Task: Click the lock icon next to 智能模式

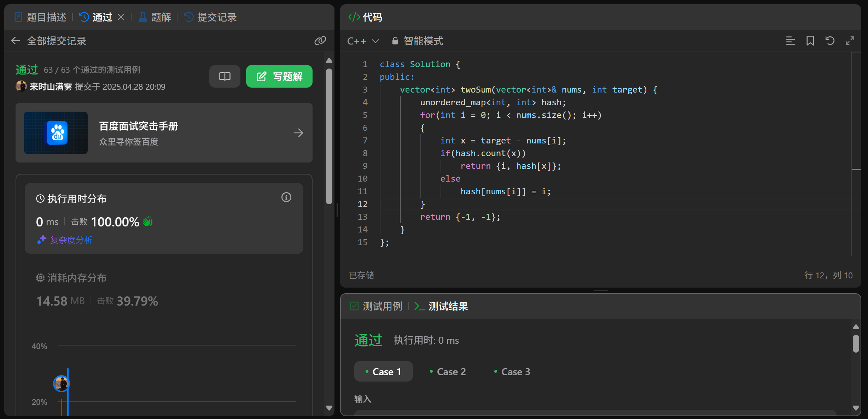Action: [395, 41]
